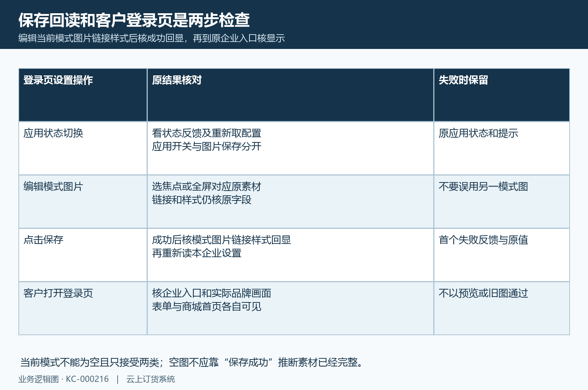Select the cell "原应用状态和提示"
This screenshot has width=588, height=390.
point(502,148)
